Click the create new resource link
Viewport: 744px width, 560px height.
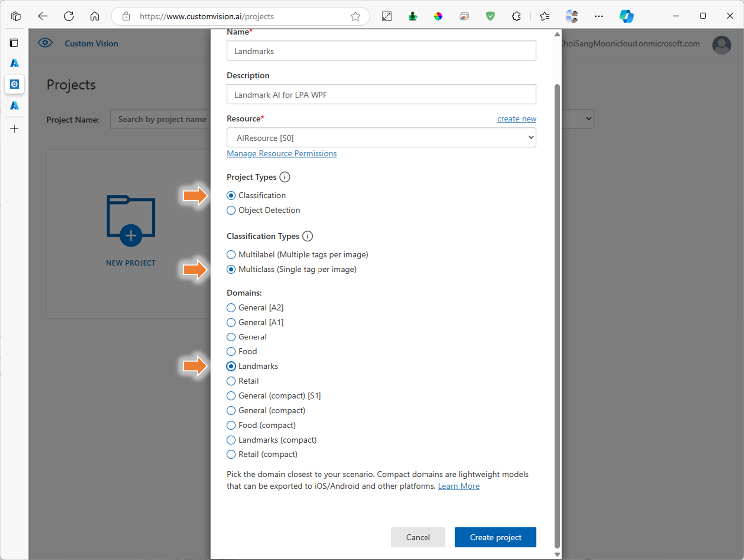coord(517,119)
